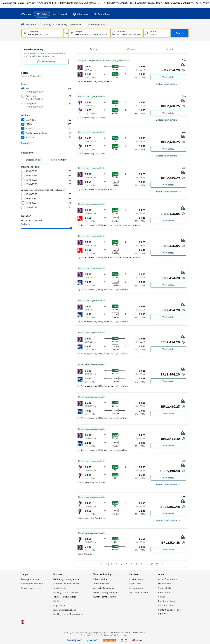Click the help icon beside BRL2,054.29 price

pos(183,70)
